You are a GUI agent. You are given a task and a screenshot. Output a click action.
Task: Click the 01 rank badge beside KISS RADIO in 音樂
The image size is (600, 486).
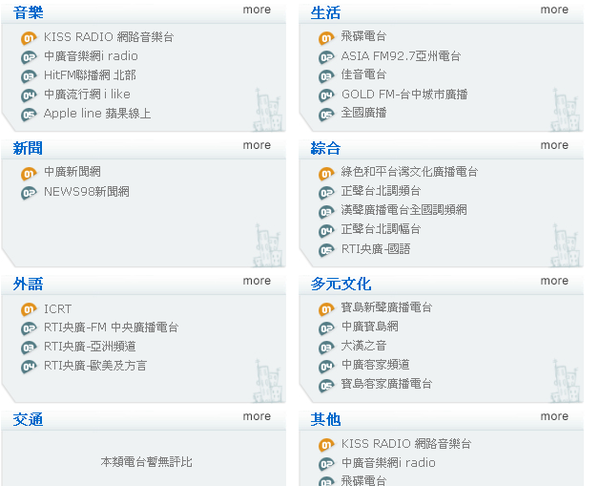(29, 38)
